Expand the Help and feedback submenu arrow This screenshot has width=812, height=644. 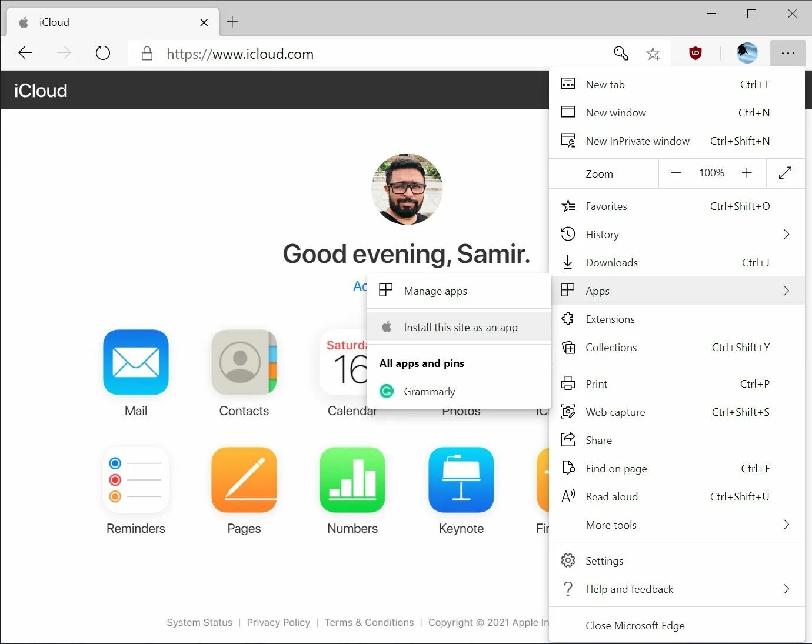786,589
